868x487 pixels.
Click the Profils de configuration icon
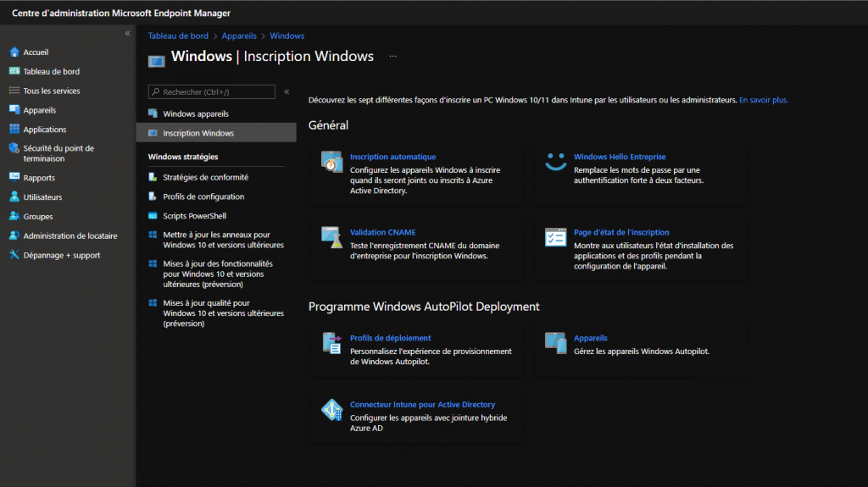(153, 196)
